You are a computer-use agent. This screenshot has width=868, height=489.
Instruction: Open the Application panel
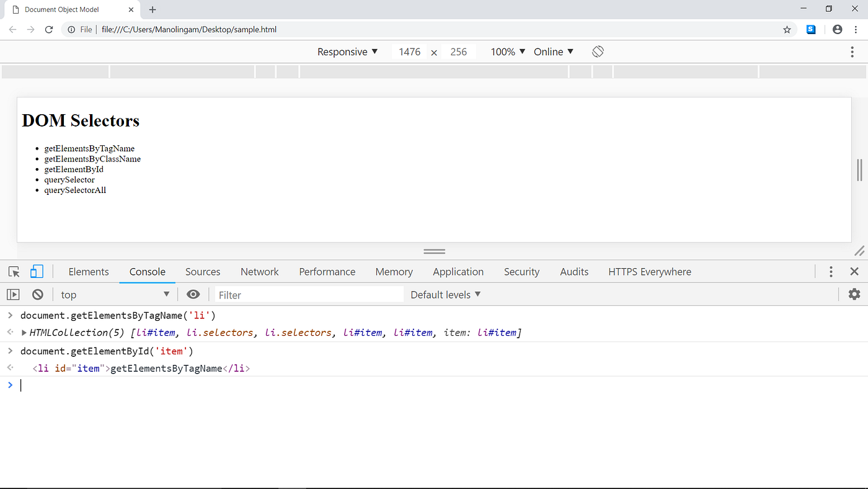coord(458,271)
